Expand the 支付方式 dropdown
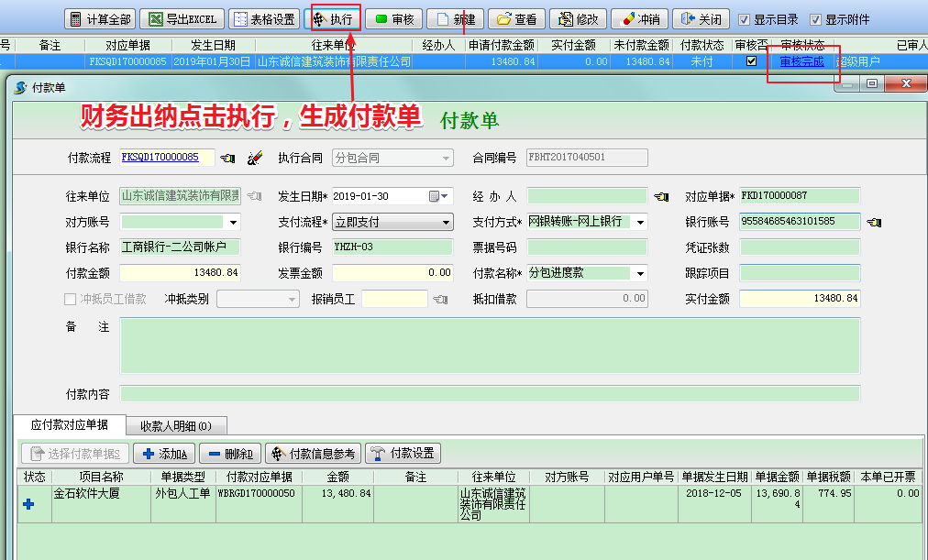 tap(640, 223)
